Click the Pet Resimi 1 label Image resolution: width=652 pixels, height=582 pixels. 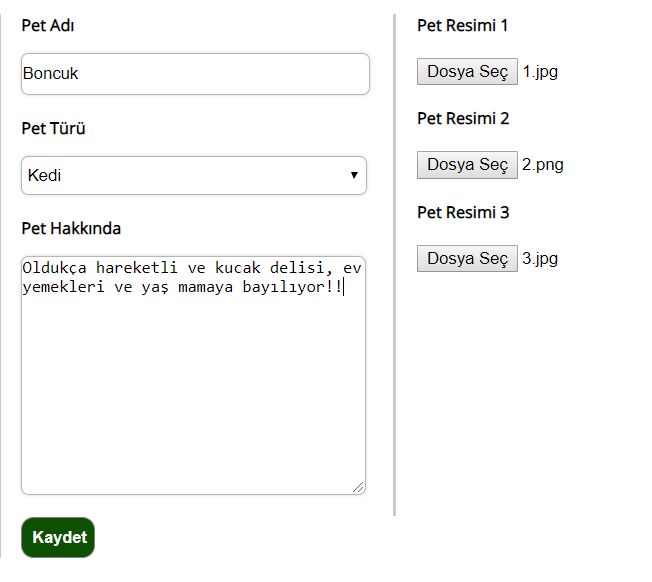pyautogui.click(x=462, y=26)
